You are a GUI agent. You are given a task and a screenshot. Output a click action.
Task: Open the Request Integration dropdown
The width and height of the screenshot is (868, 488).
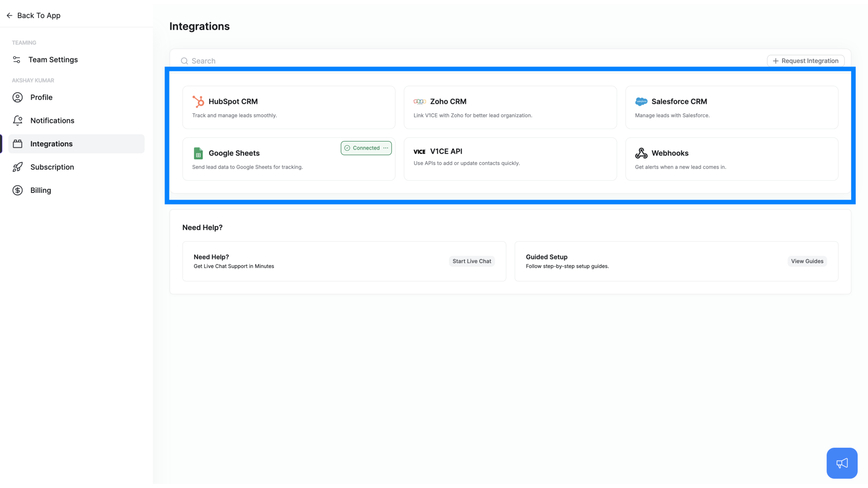(806, 60)
